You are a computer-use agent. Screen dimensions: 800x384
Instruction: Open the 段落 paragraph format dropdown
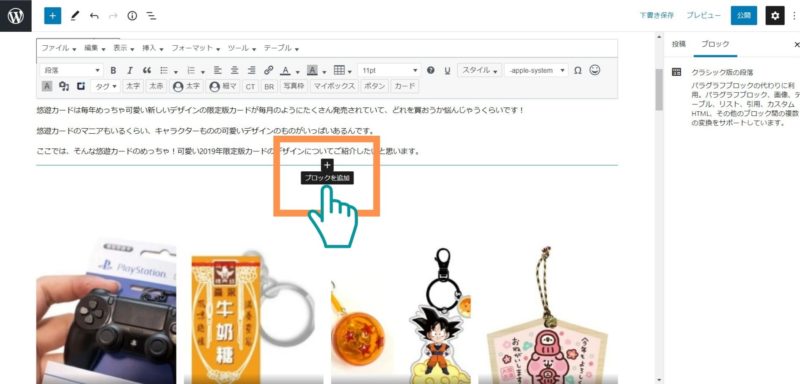coord(72,70)
